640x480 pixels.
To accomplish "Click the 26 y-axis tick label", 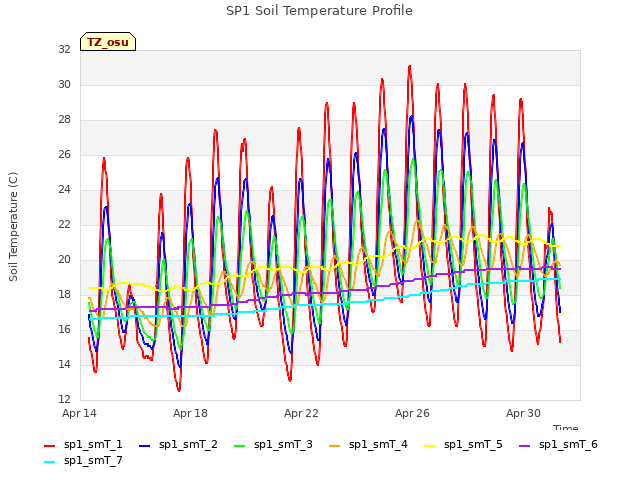I will [64, 154].
